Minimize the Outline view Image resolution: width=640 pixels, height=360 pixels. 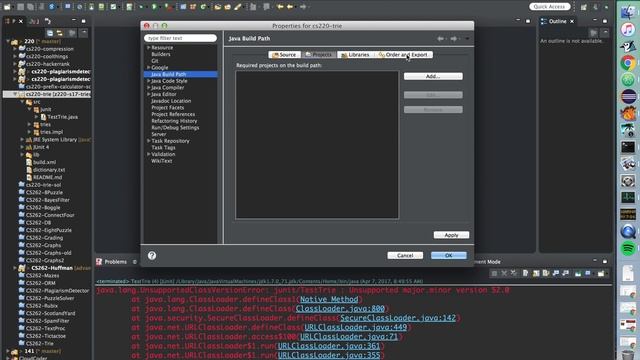[x=595, y=21]
